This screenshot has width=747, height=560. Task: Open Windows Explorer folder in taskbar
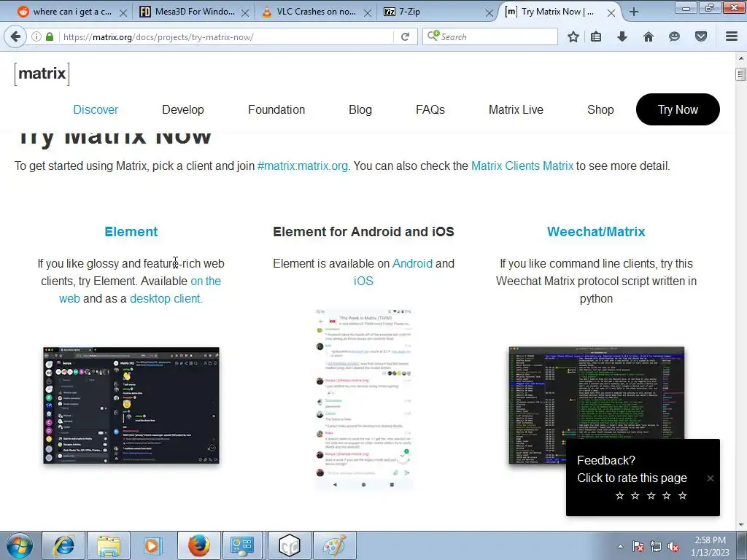coord(109,545)
